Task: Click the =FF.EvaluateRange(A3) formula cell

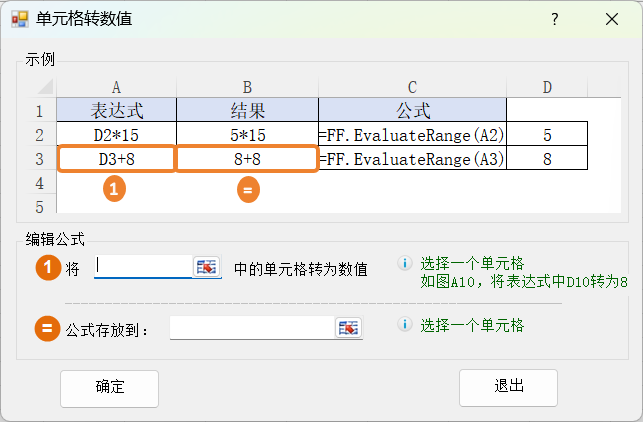Action: (412, 159)
